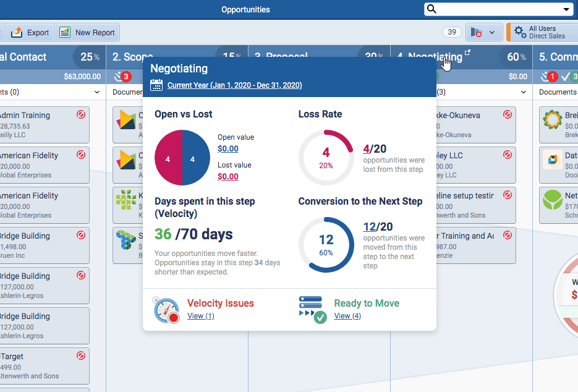Click the Ready to Move icon
Screen dimensions: 578x392
(313, 310)
